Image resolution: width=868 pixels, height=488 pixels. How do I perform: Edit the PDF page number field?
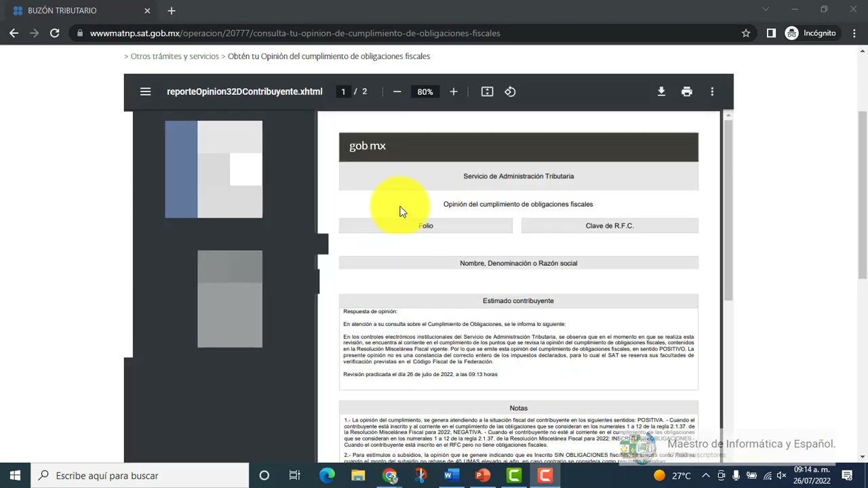(x=343, y=91)
